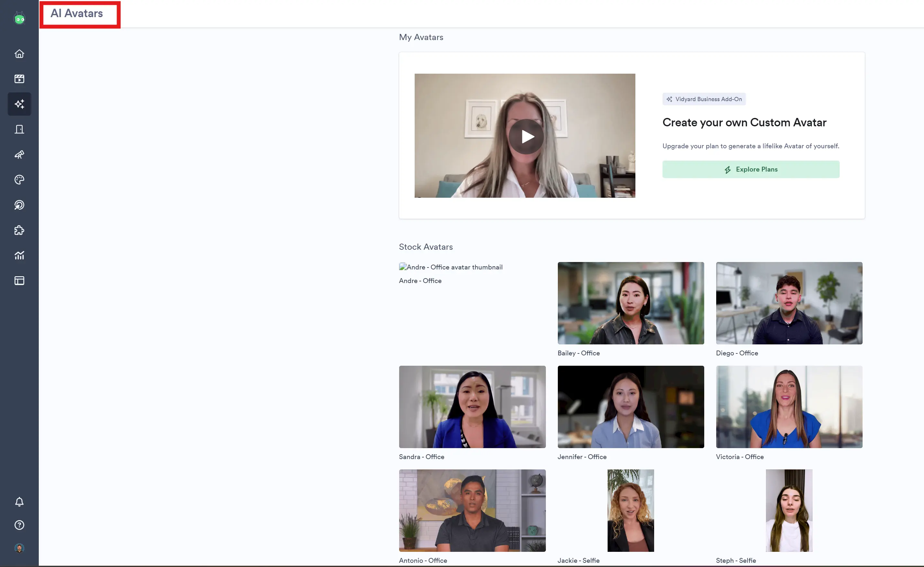Open the layout panel icon in sidebar
The height and width of the screenshot is (567, 924).
coord(19,280)
